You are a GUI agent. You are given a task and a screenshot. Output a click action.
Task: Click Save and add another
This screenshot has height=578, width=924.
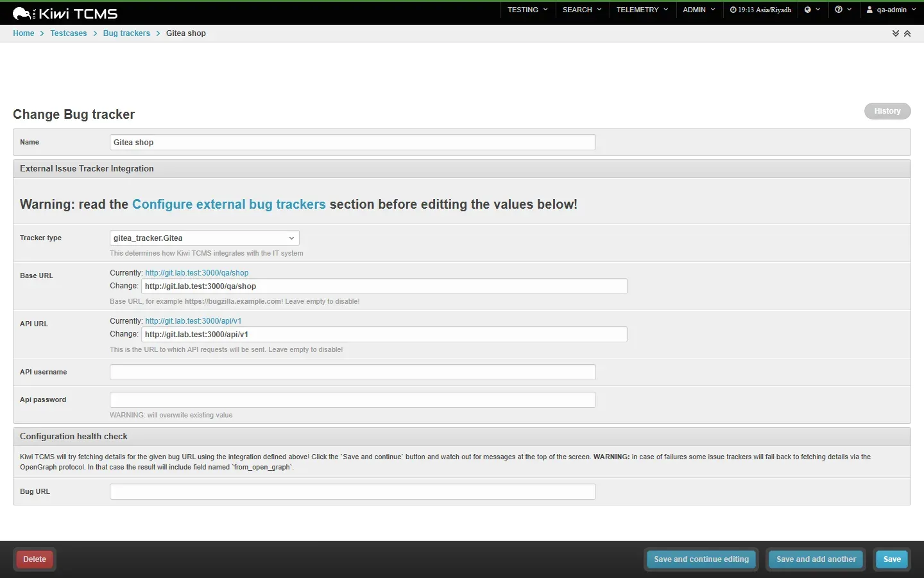pos(816,559)
